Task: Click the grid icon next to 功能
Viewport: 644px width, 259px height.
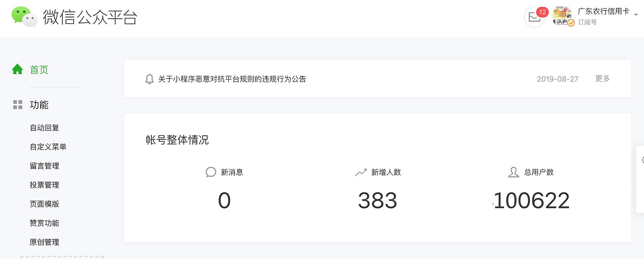Action: [17, 105]
